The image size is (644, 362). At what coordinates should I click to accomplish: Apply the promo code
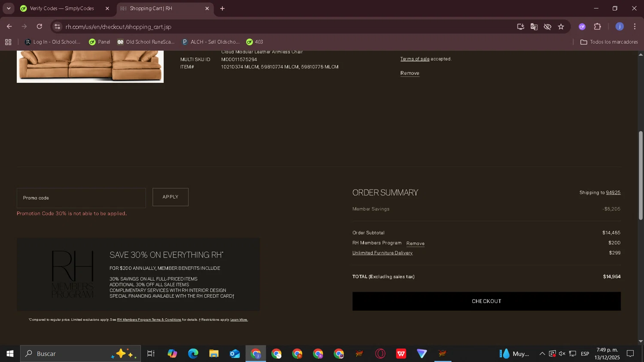click(170, 197)
